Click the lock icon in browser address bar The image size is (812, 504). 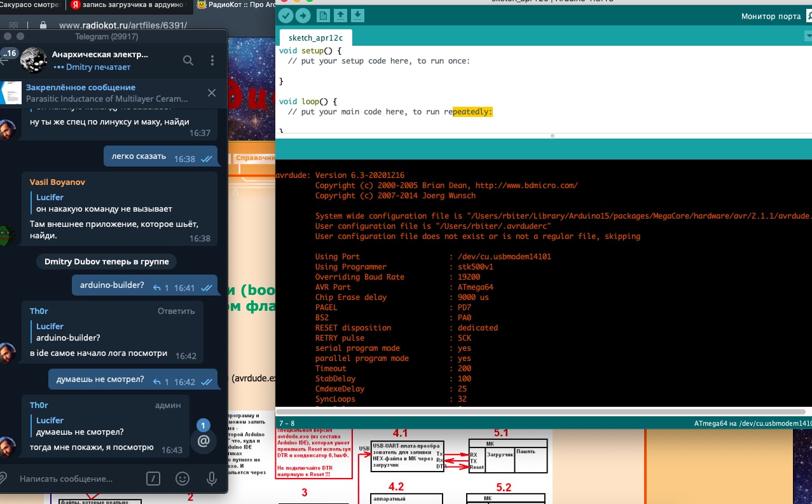click(x=43, y=25)
